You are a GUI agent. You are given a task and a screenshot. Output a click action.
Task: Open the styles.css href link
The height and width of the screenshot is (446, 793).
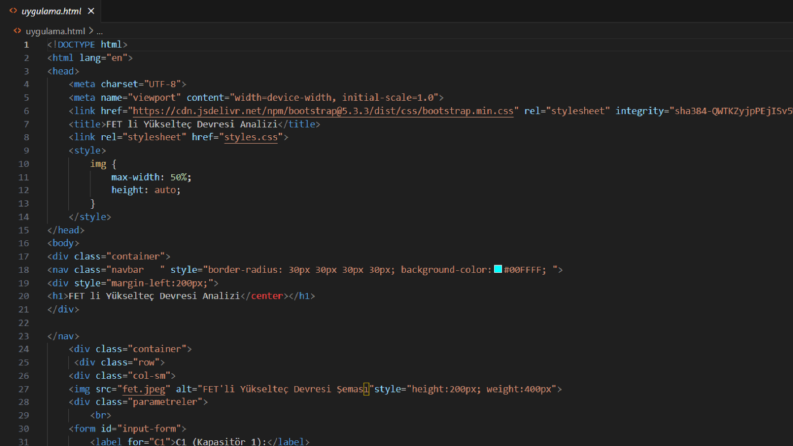(251, 137)
